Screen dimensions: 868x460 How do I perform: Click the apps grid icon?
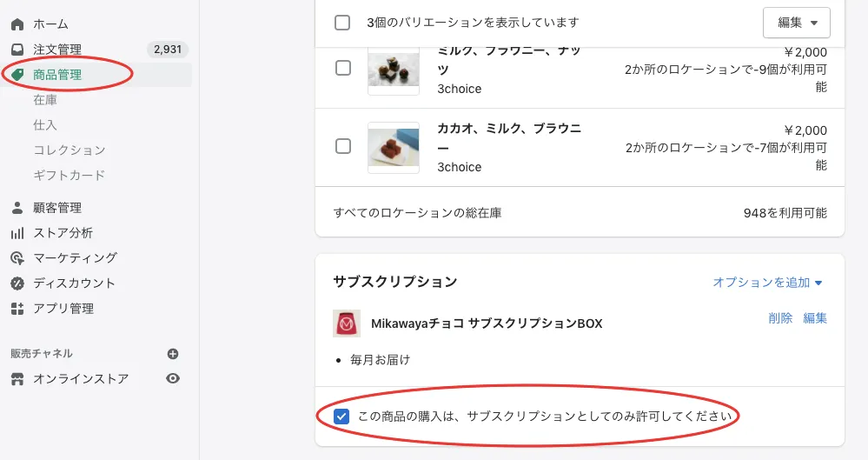point(17,309)
